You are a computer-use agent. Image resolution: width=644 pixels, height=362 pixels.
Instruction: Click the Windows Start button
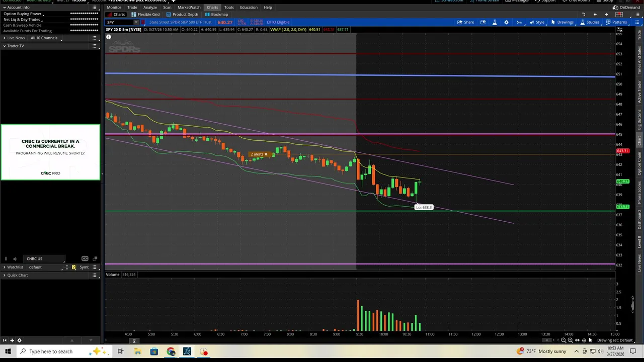[x=8, y=351]
